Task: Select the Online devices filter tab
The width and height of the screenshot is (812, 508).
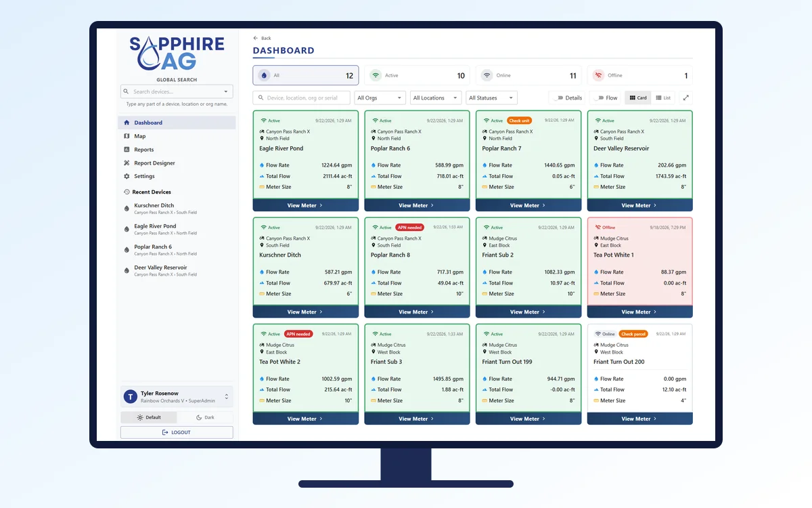Action: tap(528, 75)
